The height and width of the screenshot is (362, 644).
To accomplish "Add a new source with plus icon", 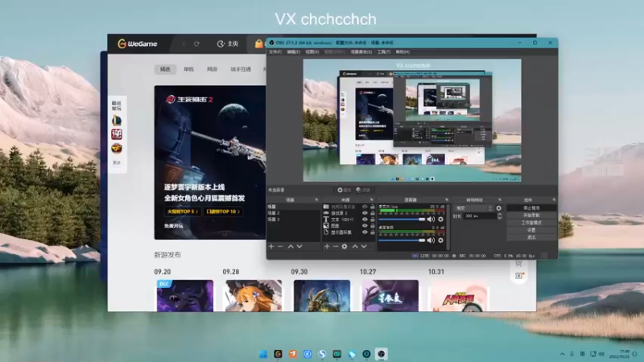I will click(x=327, y=247).
